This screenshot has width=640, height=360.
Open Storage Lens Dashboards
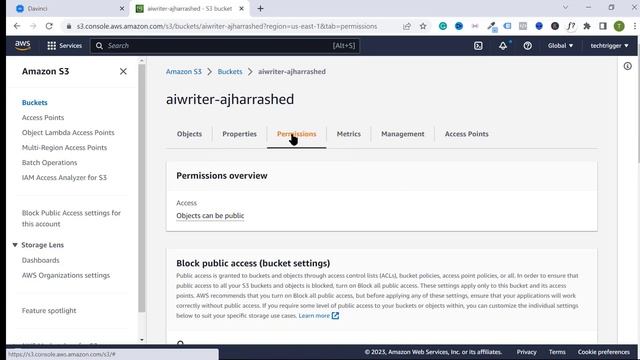40,260
